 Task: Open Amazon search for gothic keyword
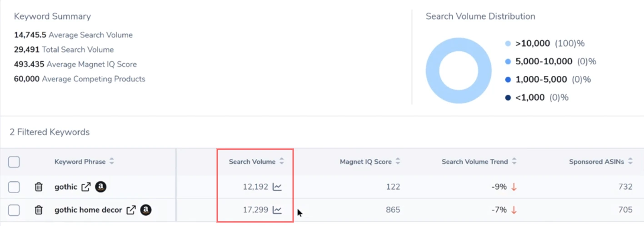coord(100,187)
